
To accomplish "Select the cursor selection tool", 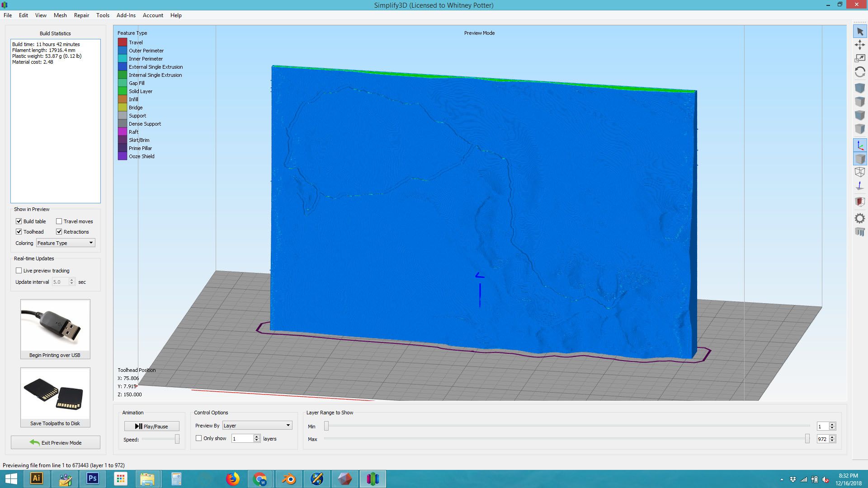I will coord(860,32).
